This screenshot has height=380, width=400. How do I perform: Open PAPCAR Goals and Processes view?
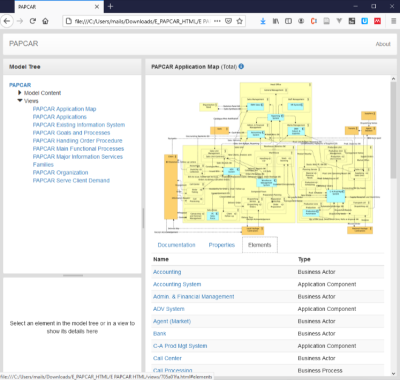pyautogui.click(x=71, y=133)
